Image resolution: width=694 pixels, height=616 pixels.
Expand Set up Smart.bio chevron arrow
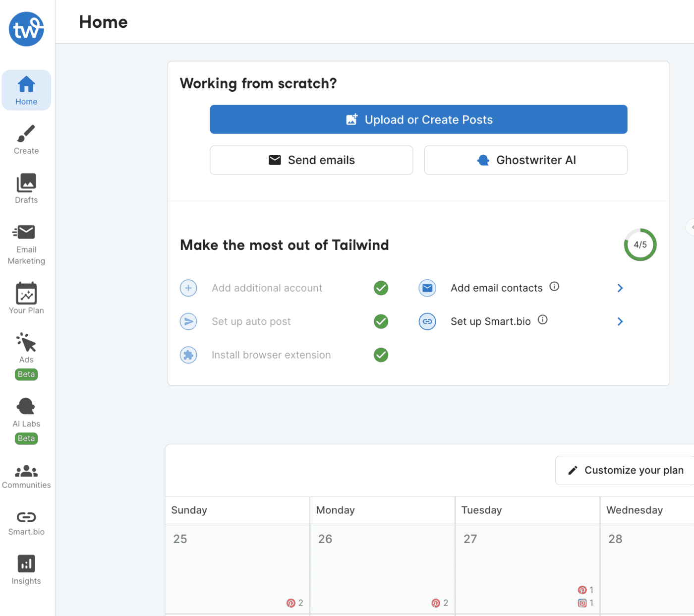click(620, 321)
